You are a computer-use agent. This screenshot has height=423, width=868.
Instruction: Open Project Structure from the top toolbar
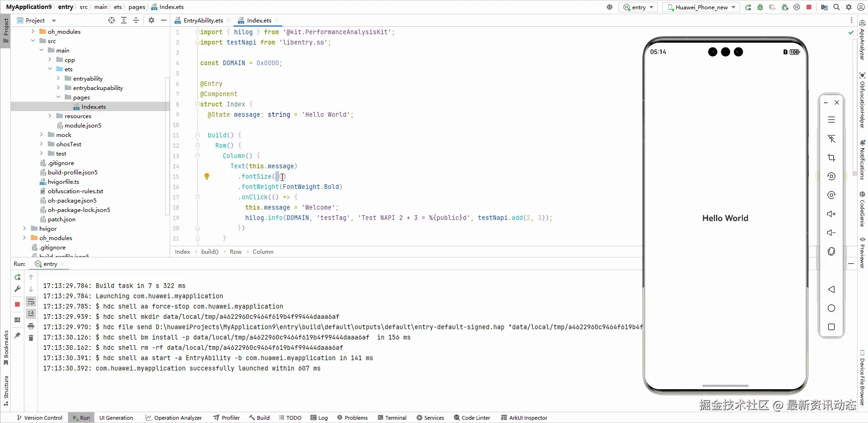[x=824, y=7]
